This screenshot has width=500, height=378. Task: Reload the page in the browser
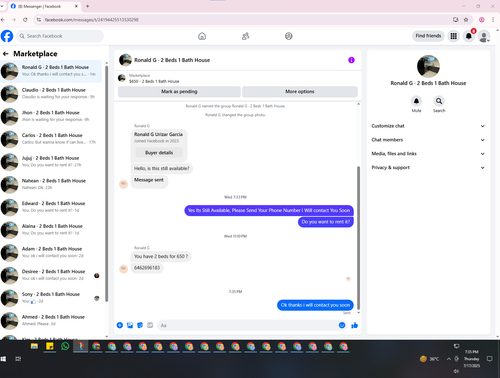(25, 20)
